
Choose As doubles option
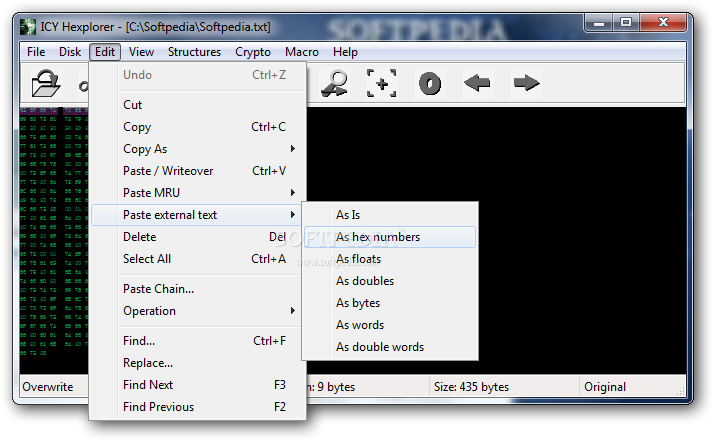click(390, 281)
